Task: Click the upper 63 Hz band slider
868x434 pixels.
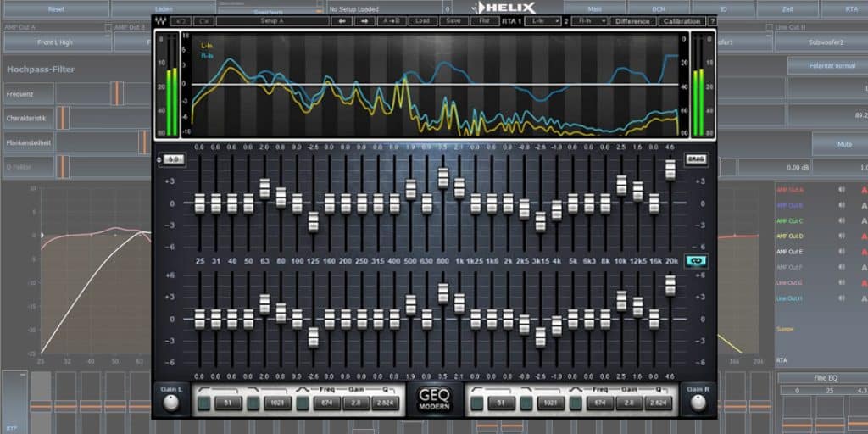Action: [264, 188]
